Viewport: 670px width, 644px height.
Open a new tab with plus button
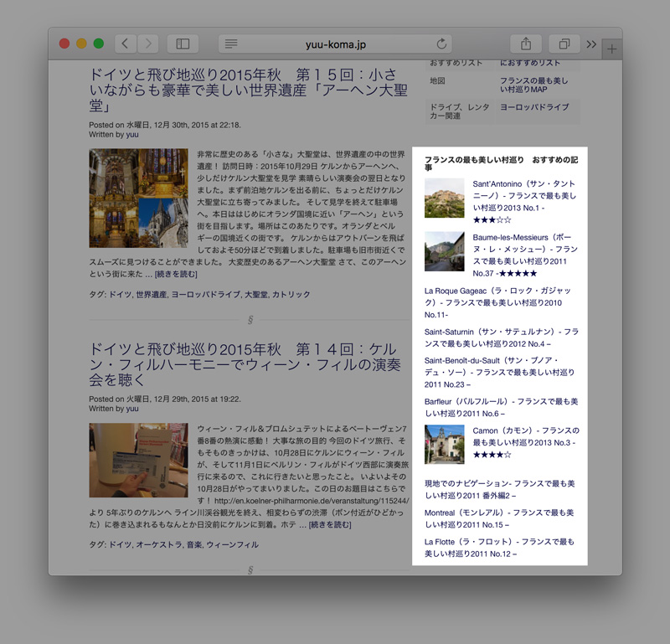point(612,49)
